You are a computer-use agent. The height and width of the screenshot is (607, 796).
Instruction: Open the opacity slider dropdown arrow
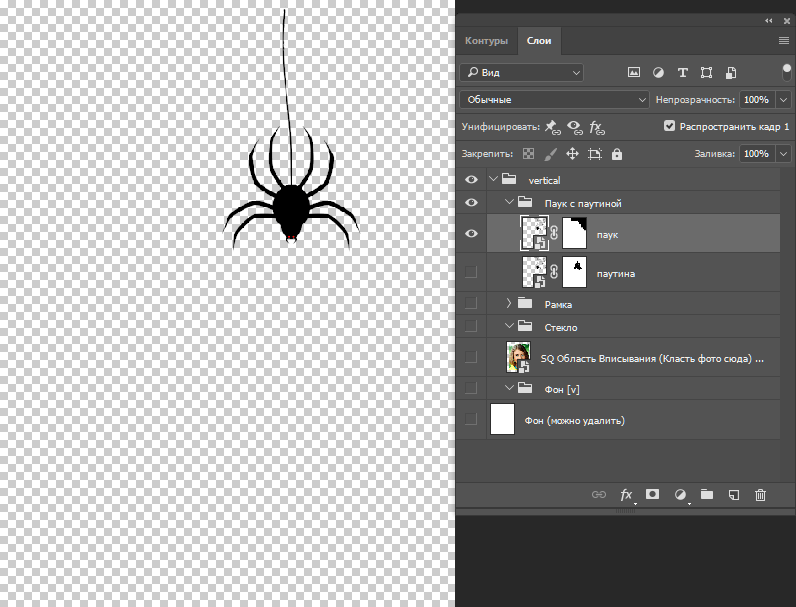783,100
